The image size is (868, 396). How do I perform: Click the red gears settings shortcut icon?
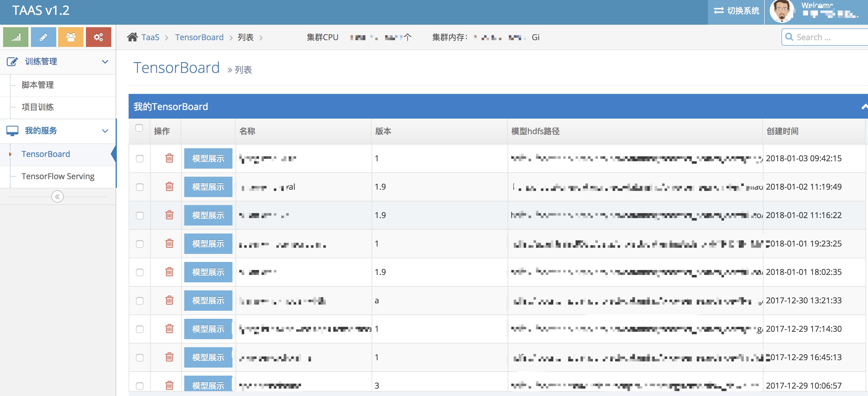tap(98, 37)
